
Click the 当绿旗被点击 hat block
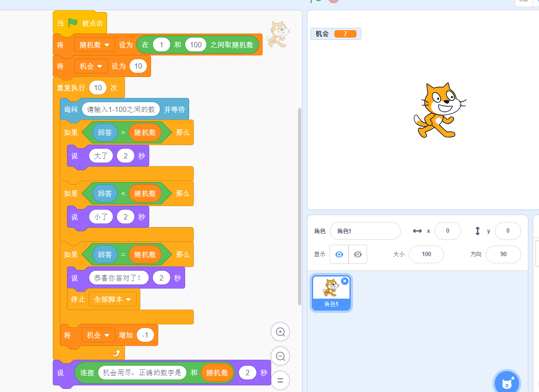(80, 23)
